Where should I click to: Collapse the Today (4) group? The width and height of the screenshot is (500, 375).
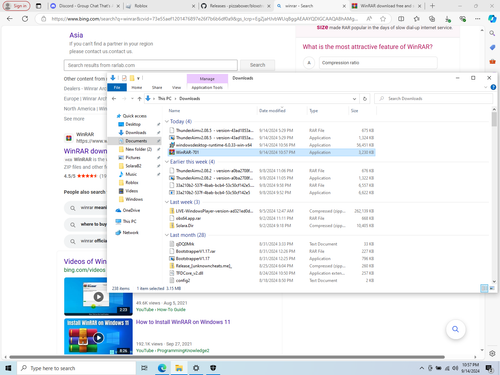point(167,121)
